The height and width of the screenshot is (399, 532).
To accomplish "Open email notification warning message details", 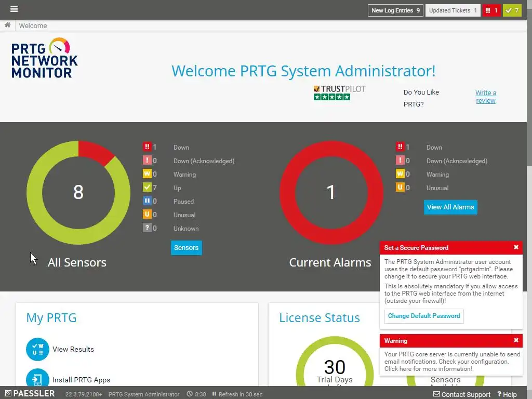I will 452,362.
